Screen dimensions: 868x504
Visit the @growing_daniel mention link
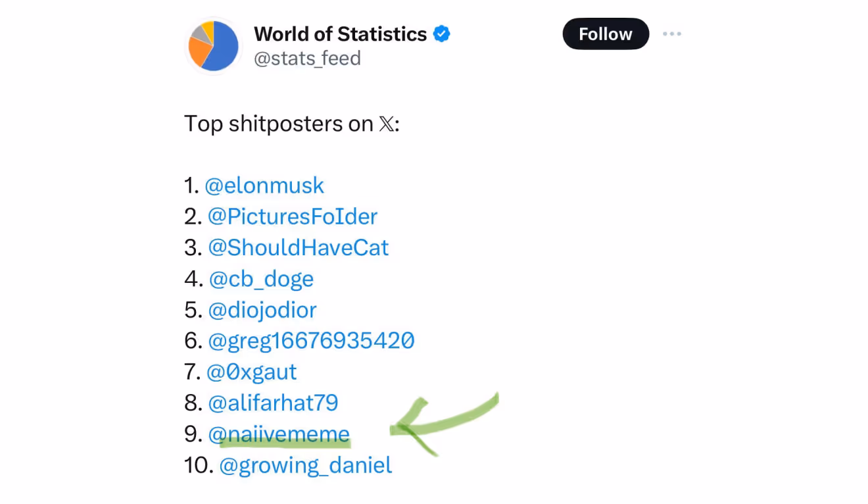pos(305,465)
